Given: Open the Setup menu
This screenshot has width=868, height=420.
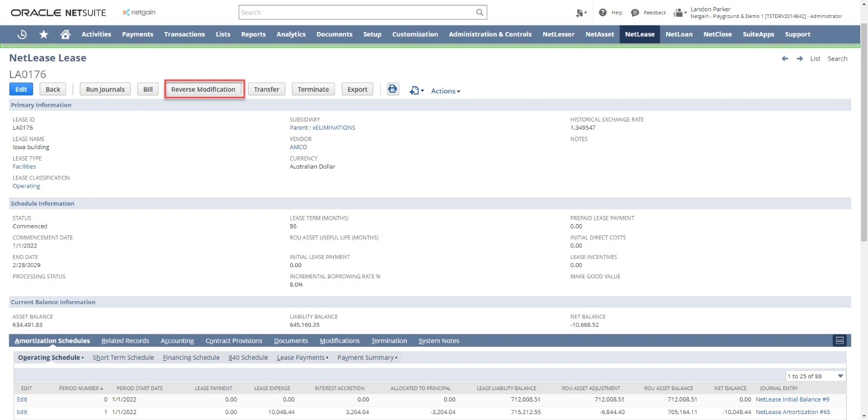Looking at the screenshot, I should tap(372, 34).
